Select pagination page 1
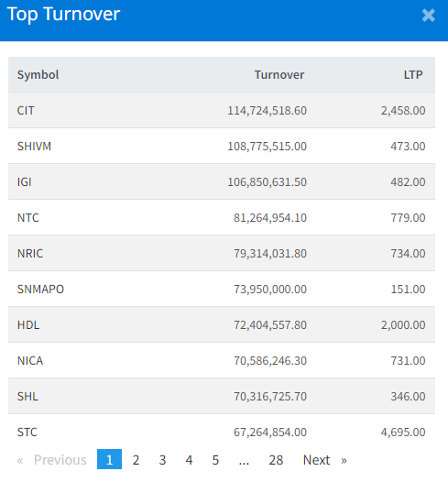 point(109,459)
